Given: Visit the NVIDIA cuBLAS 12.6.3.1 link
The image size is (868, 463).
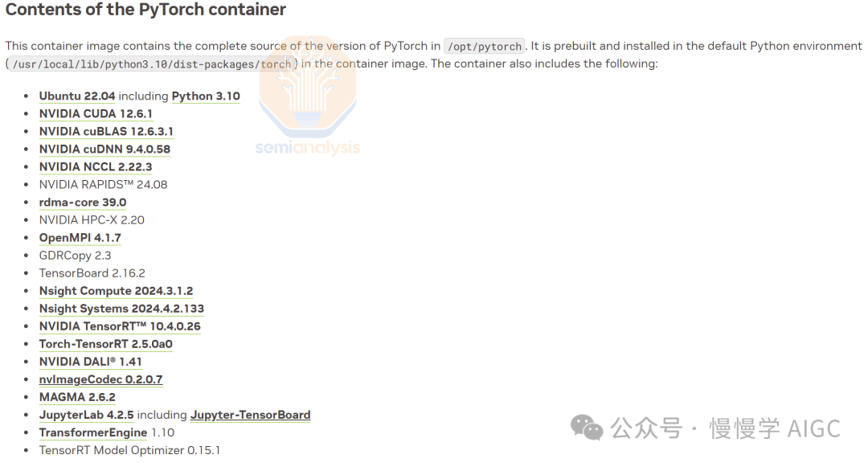Looking at the screenshot, I should 106,131.
